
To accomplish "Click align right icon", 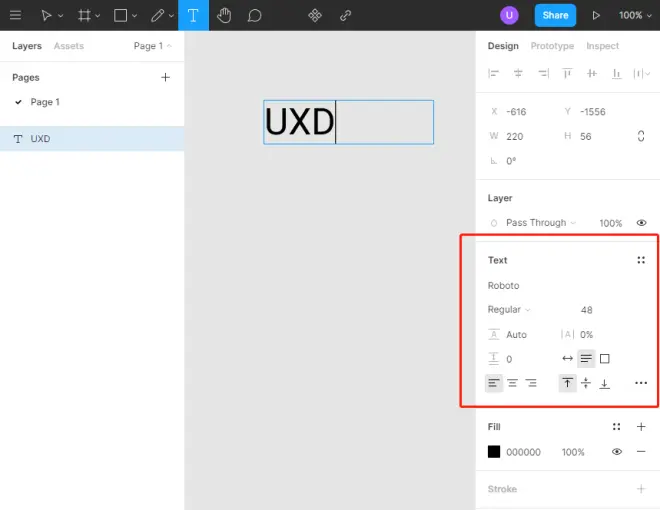I will point(543,74).
